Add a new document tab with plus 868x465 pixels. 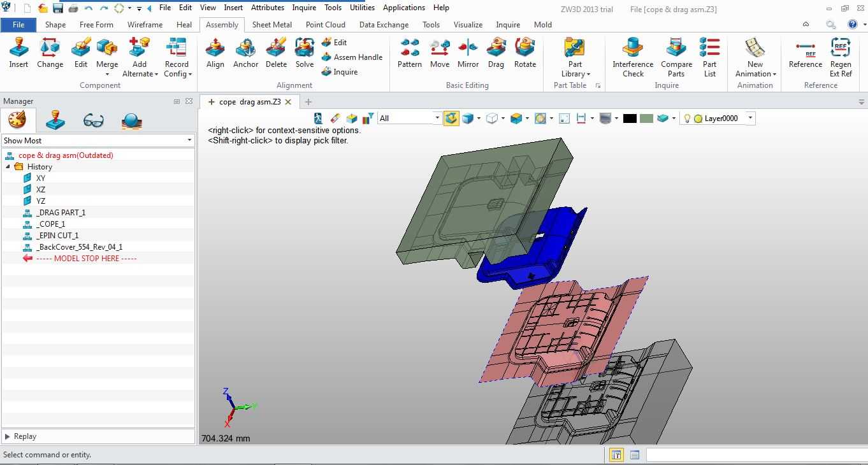point(308,102)
